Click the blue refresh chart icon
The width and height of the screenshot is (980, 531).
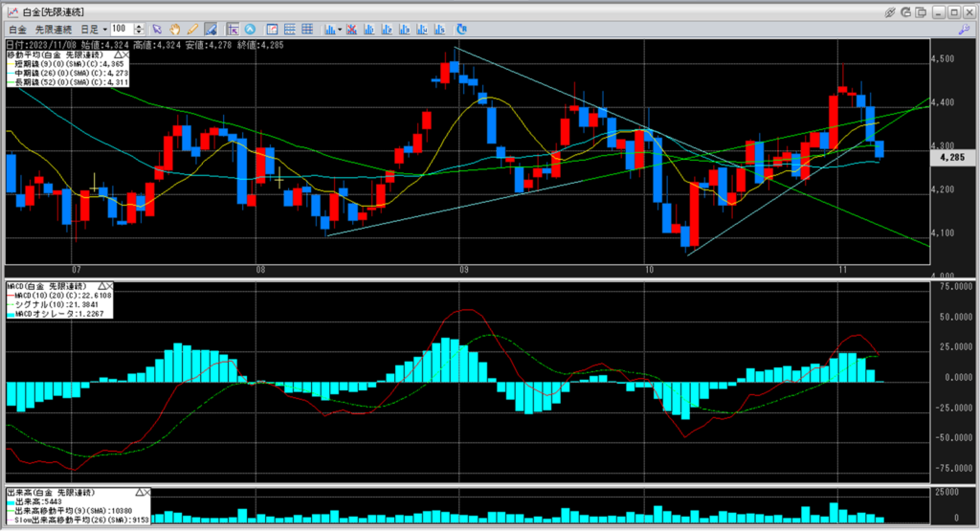[x=461, y=30]
